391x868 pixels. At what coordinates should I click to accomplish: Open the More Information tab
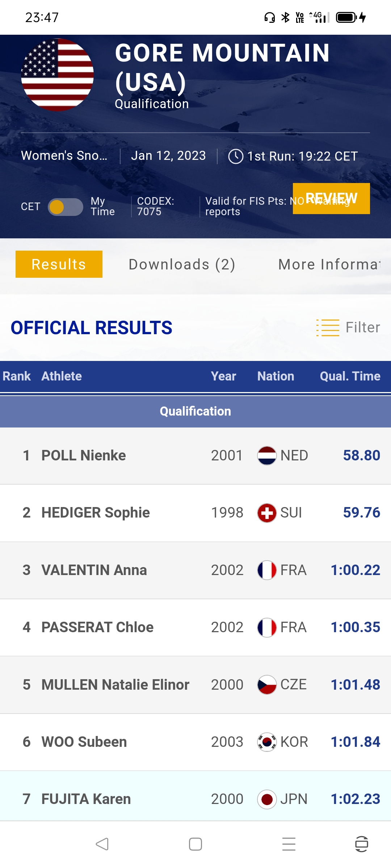[x=329, y=264]
